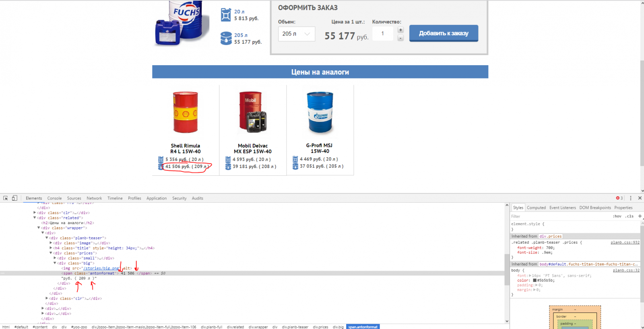Increase quantity with the plus stepper
This screenshot has height=329, width=644.
tap(400, 30)
